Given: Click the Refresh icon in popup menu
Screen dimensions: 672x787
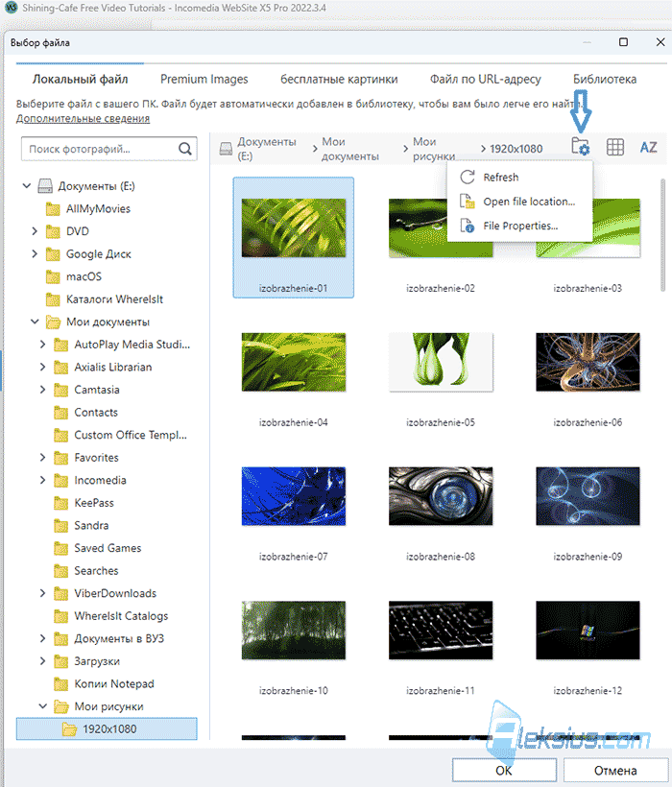Looking at the screenshot, I should click(x=468, y=177).
